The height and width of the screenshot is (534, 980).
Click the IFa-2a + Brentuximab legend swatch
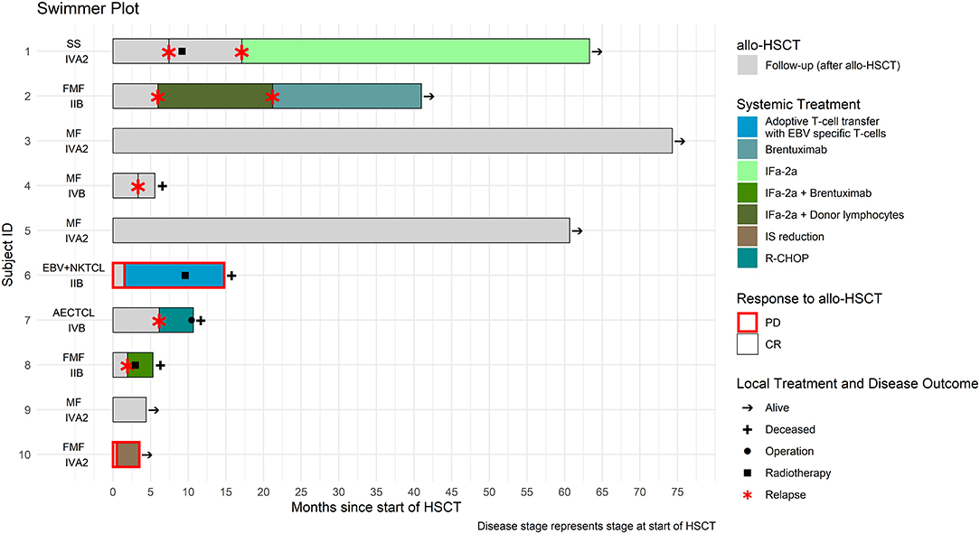click(x=747, y=193)
